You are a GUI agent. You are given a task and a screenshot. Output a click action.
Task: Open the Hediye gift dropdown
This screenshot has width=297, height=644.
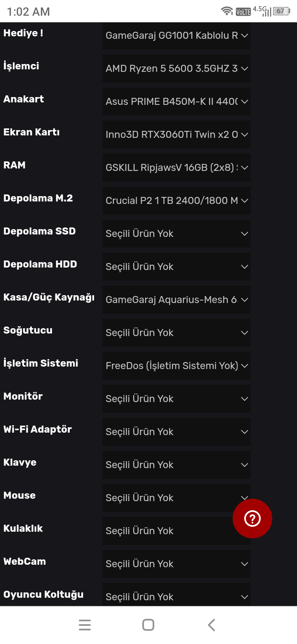(177, 36)
